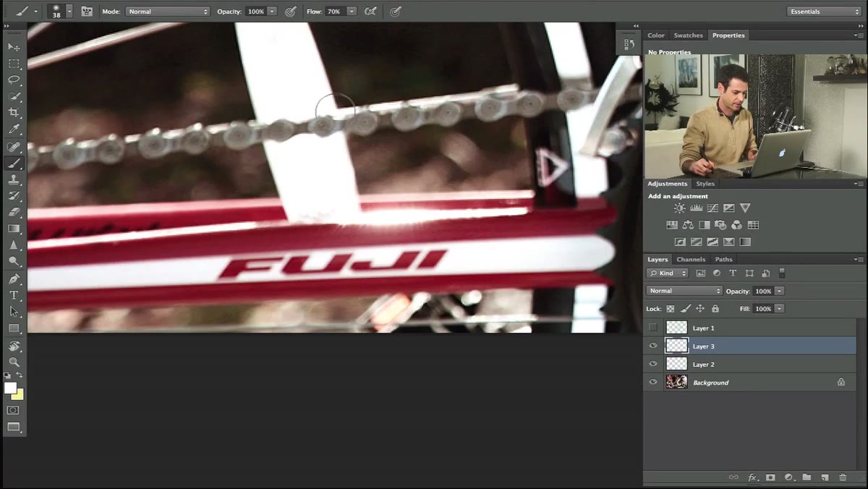The image size is (868, 489).
Task: Open the Brush Preset picker arrow
Action: (69, 12)
